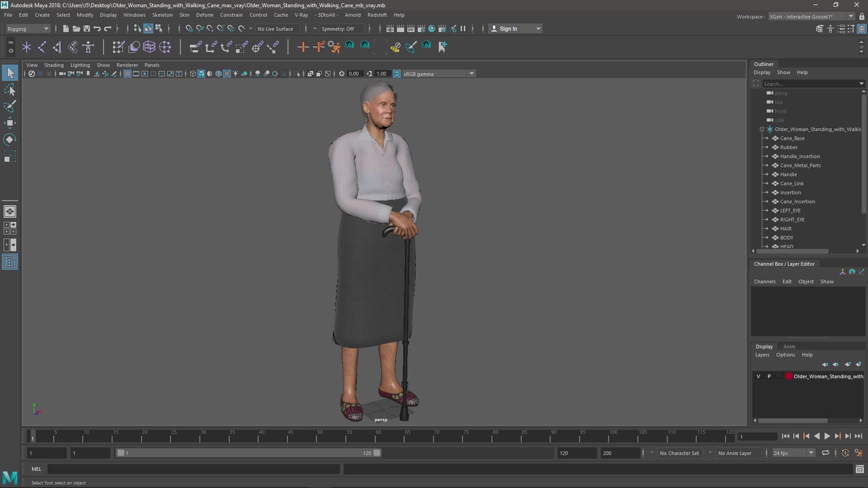Toggle layer playback P box
The width and height of the screenshot is (868, 488).
(769, 376)
